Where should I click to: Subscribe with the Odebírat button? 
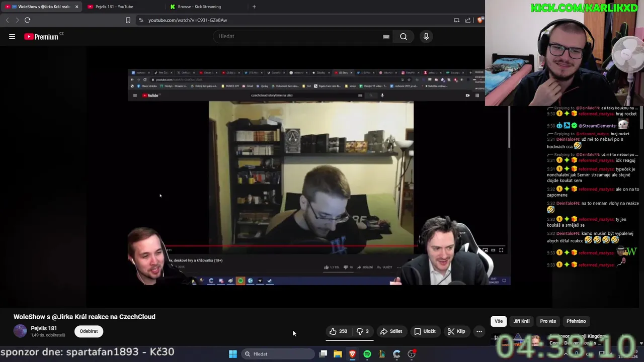(89, 331)
